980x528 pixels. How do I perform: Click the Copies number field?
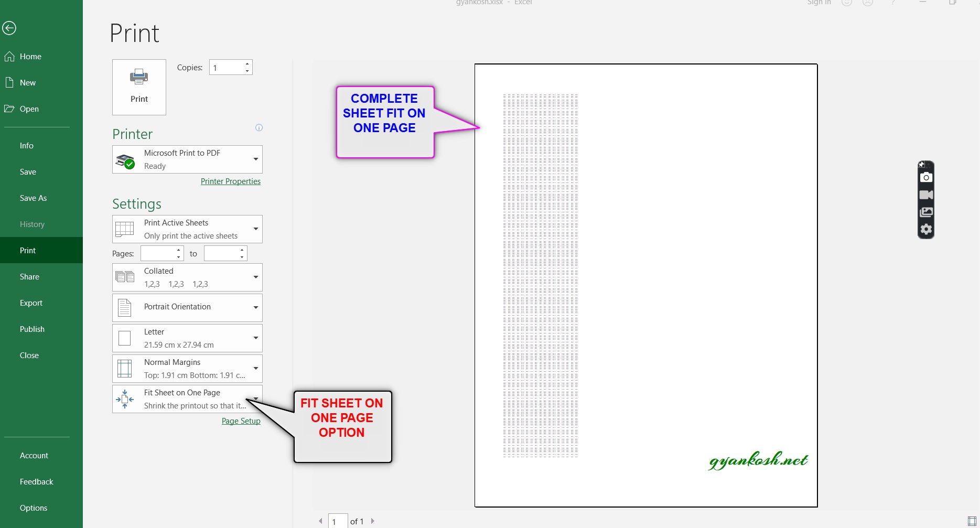pyautogui.click(x=227, y=68)
